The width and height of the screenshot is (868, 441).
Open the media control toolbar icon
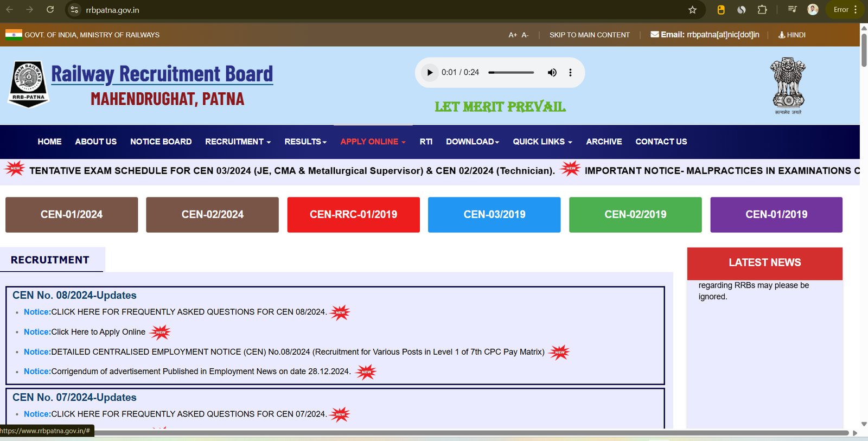792,9
